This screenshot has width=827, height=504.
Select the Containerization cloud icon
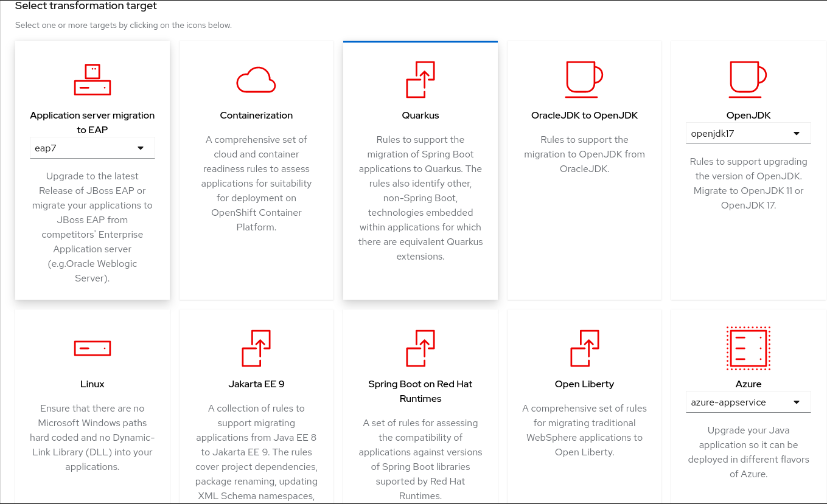pos(256,80)
